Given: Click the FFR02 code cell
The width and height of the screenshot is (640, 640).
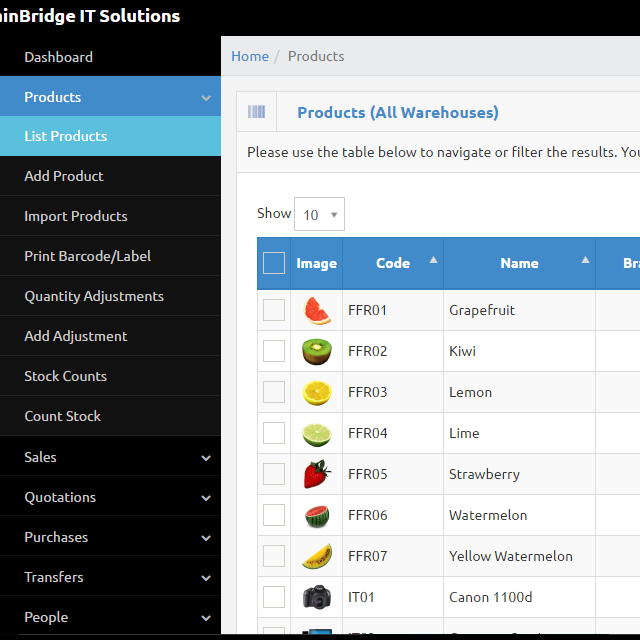Looking at the screenshot, I should click(393, 351).
